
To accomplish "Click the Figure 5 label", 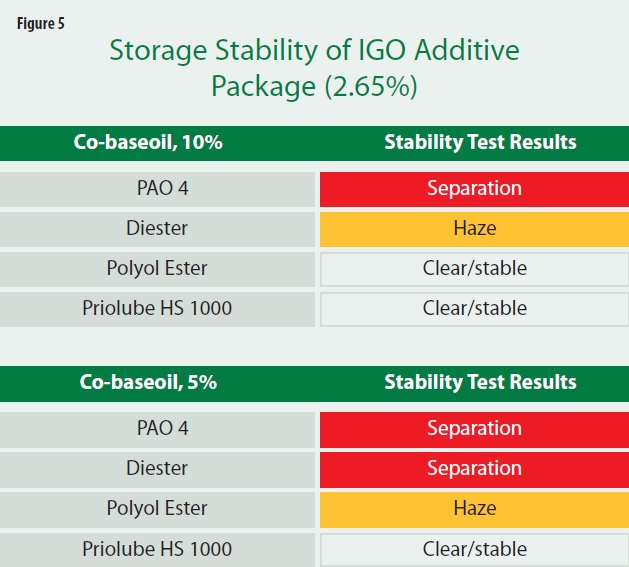I will click(x=41, y=24).
